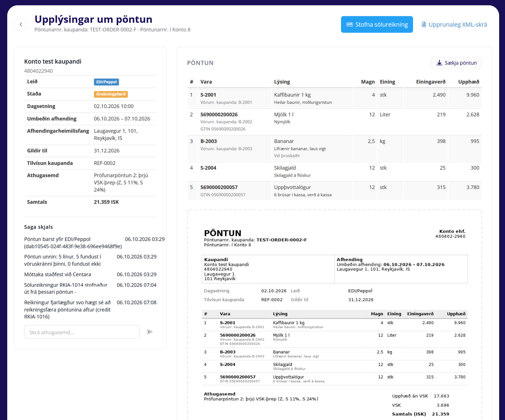Click total 21.359 ISK in sidebar
Screen dimensions: 505x420
click(x=106, y=202)
